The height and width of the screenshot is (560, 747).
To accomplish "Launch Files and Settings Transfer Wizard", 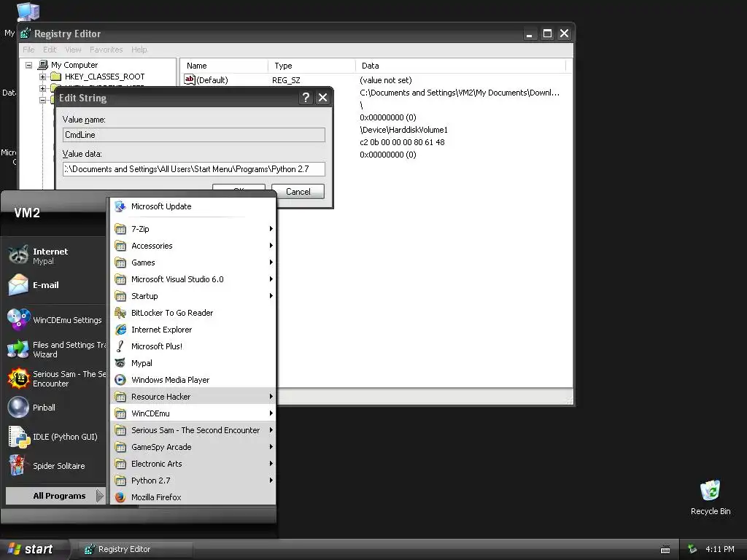I will tap(55, 349).
